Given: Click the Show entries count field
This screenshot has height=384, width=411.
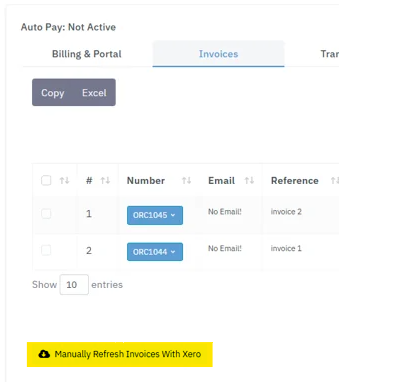Looking at the screenshot, I should (x=74, y=285).
